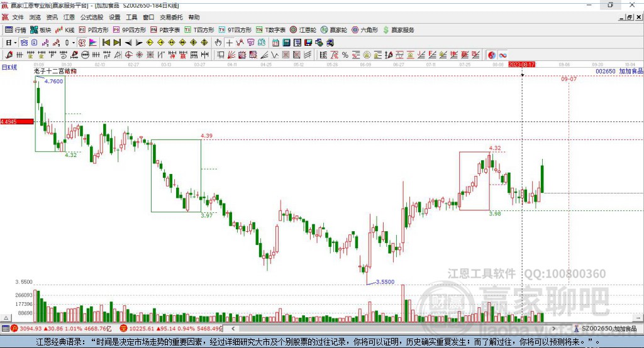The width and height of the screenshot is (644, 348).
Task: Click the 4.4945 red price tag
Action: [17, 122]
